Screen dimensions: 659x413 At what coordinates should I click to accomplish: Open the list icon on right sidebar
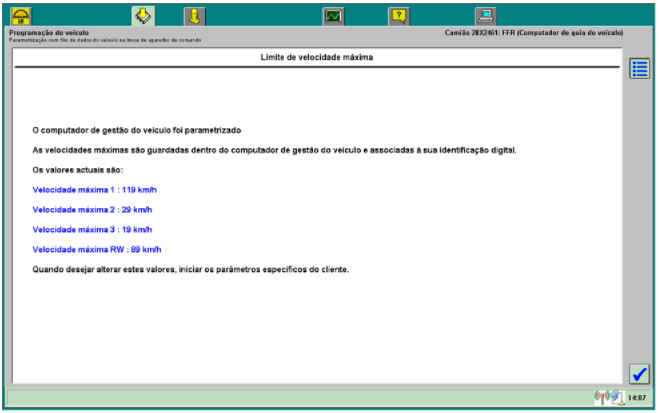[x=639, y=68]
